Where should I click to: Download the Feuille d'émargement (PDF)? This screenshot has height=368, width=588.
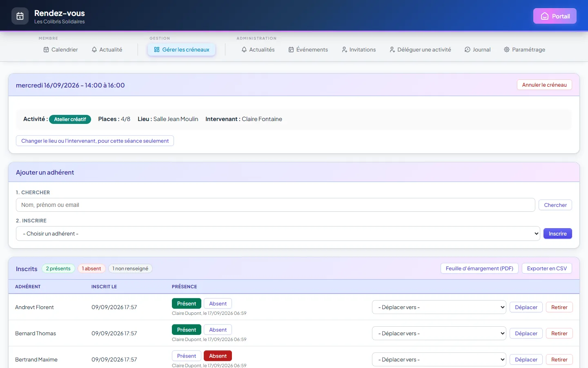pos(479,268)
